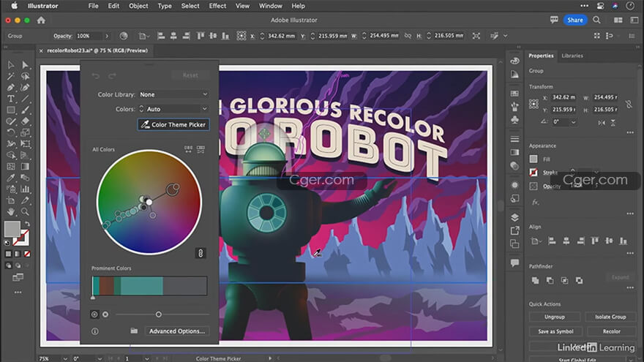
Task: Open the Object menu
Action: 138,6
